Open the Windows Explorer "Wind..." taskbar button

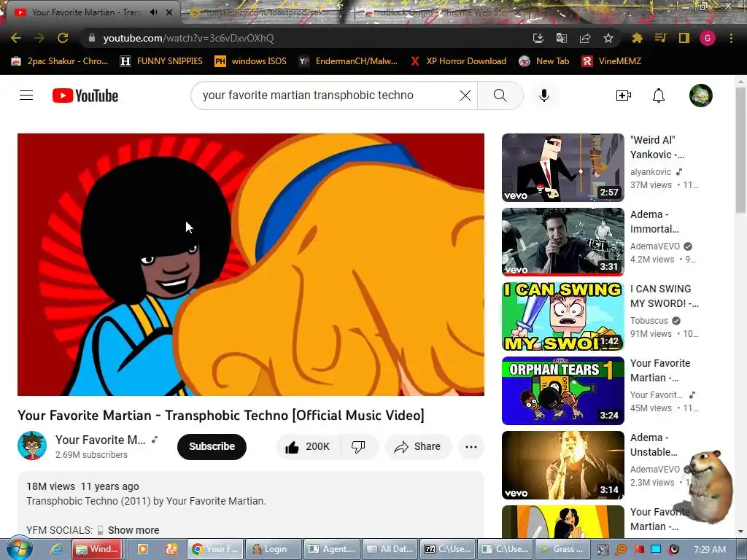click(98, 549)
